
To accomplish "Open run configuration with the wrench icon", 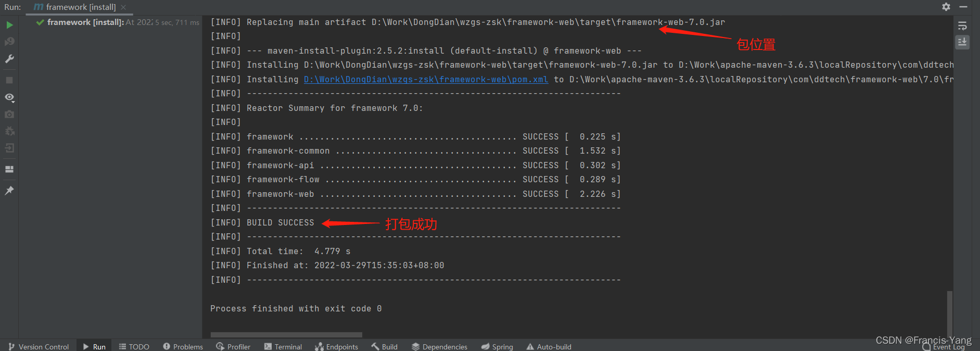I will pos(9,59).
